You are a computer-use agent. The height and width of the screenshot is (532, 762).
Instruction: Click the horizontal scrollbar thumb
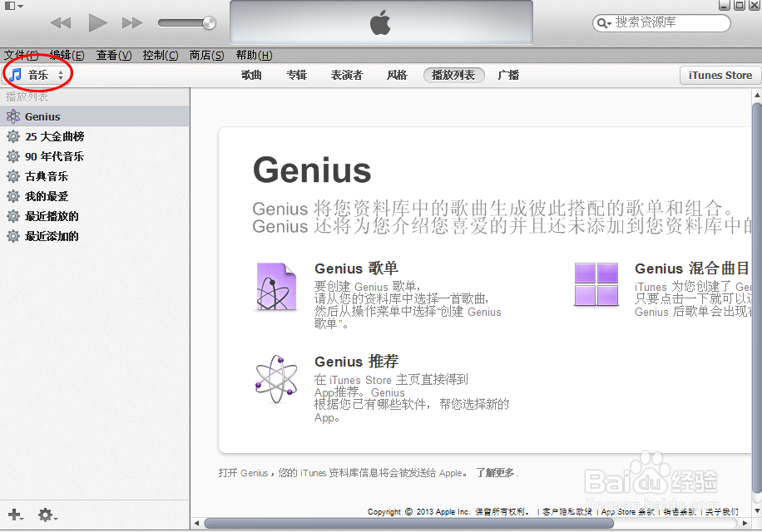point(408,523)
